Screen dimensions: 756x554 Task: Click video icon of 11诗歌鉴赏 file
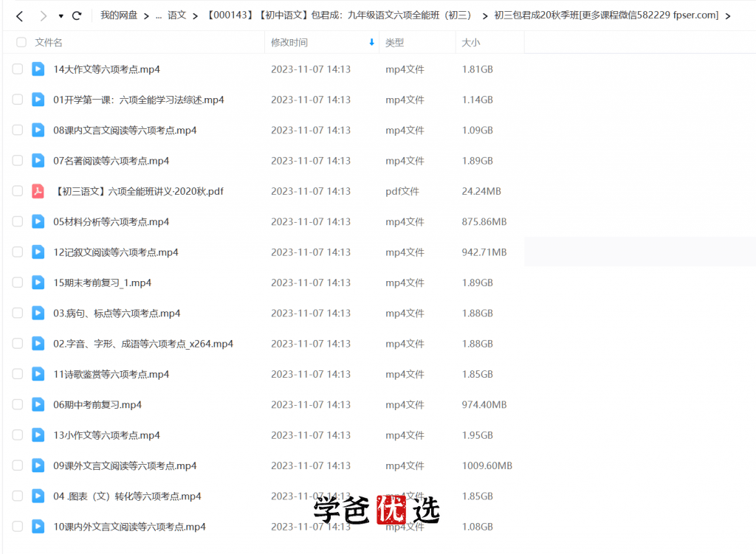[38, 374]
